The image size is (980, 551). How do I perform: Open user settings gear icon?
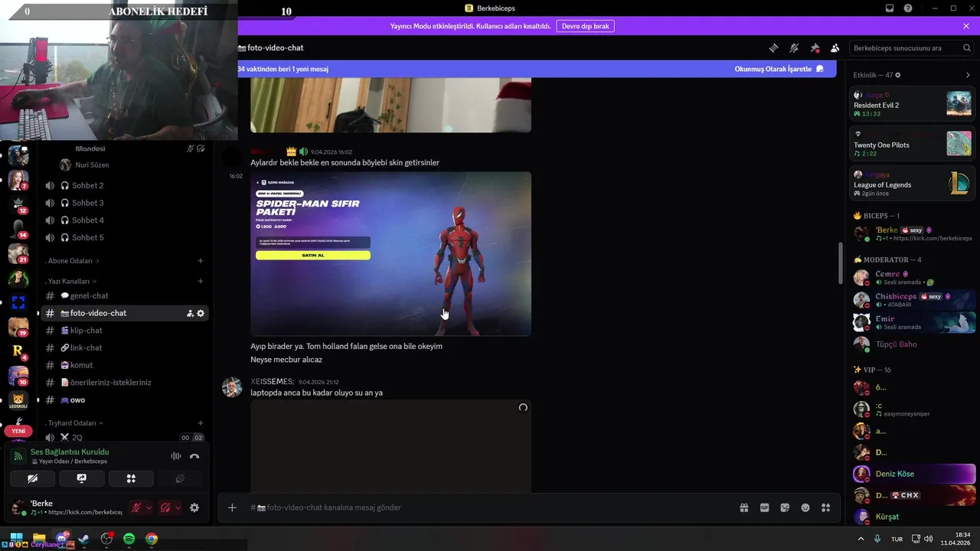click(x=194, y=507)
